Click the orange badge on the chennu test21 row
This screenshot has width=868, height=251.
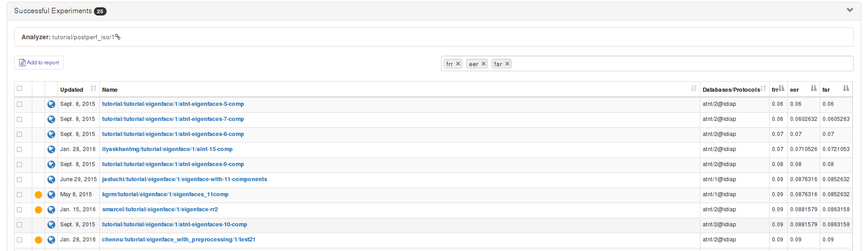click(38, 240)
